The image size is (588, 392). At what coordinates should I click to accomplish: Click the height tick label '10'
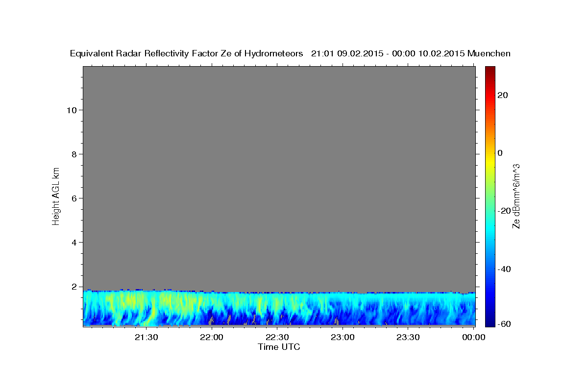(x=72, y=110)
